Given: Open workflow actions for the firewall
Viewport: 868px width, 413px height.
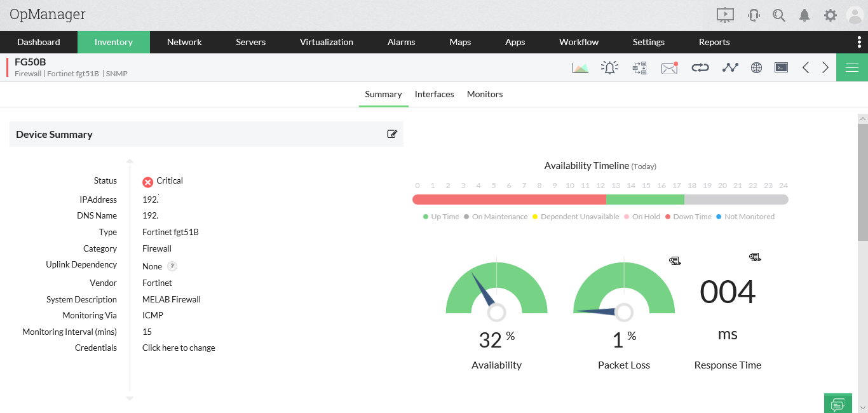Looking at the screenshot, I should coord(639,67).
